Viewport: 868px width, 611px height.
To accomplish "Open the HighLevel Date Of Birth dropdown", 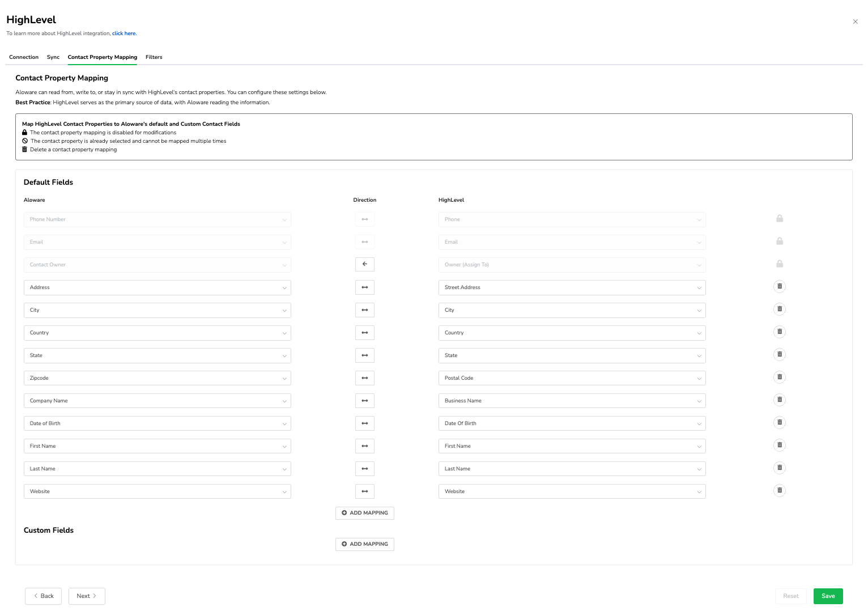I will (x=572, y=423).
